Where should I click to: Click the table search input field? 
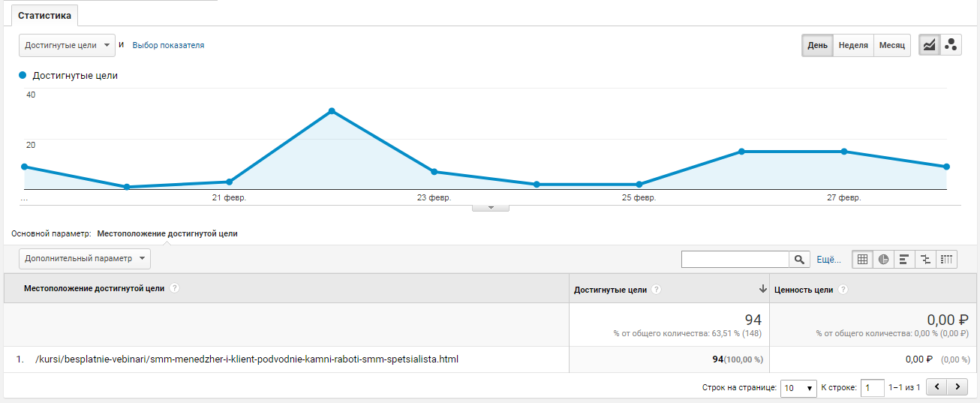click(x=735, y=260)
